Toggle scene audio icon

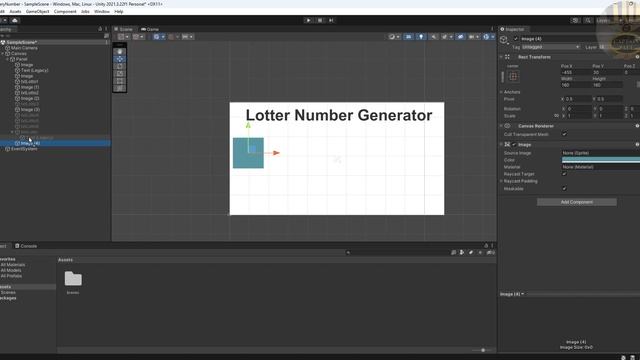click(x=433, y=37)
